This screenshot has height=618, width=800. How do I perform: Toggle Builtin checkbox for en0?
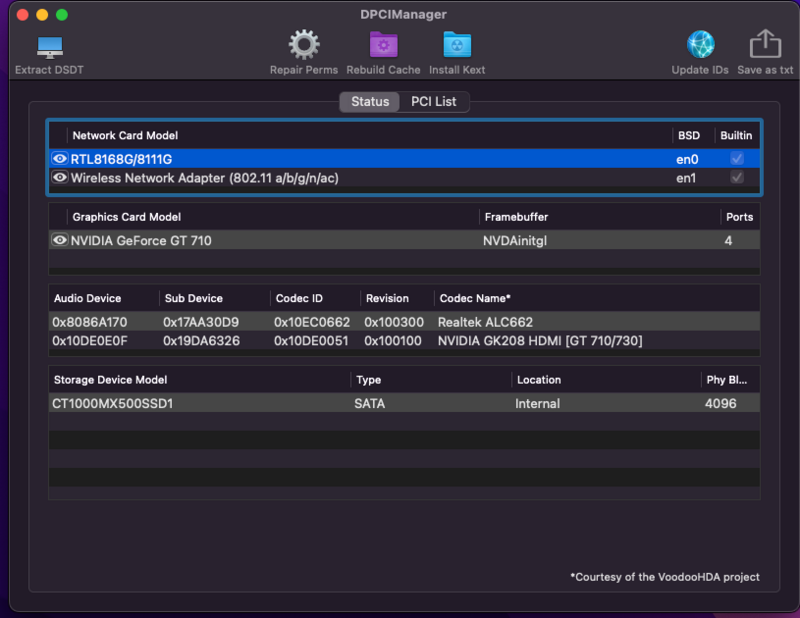click(x=737, y=159)
